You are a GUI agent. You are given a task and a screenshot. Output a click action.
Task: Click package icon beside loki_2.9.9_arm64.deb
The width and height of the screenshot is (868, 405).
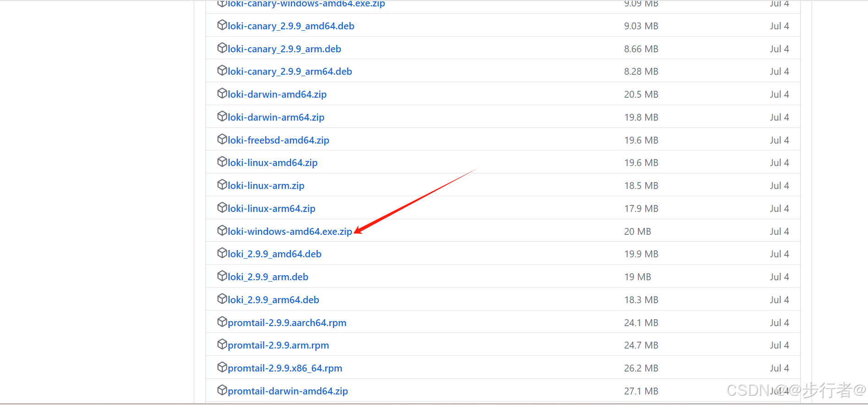pyautogui.click(x=222, y=299)
